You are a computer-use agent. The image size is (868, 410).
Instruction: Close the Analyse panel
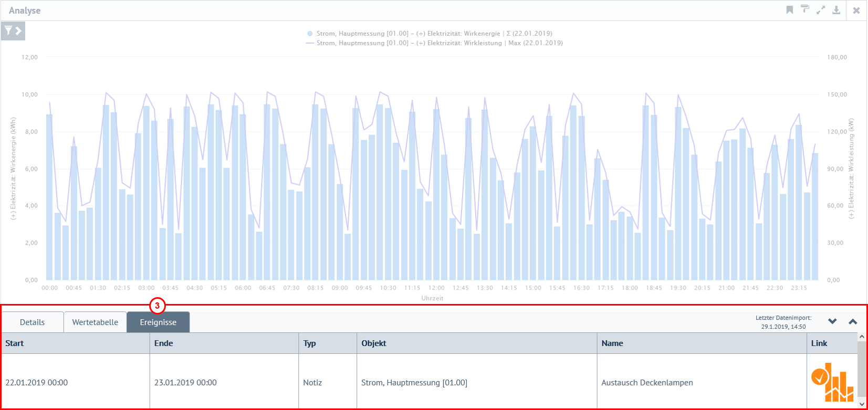tap(856, 10)
